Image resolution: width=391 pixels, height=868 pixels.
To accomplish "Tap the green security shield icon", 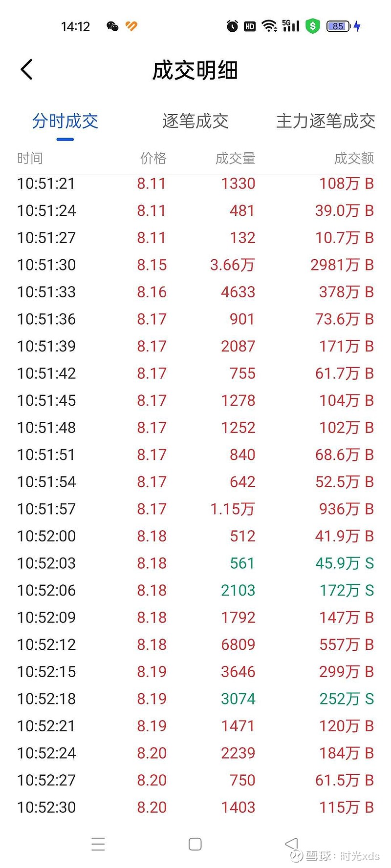I will click(x=312, y=26).
